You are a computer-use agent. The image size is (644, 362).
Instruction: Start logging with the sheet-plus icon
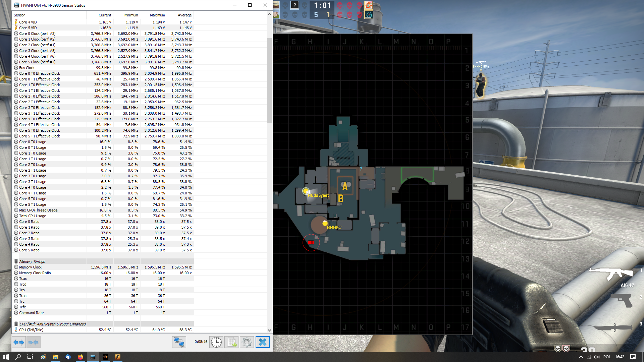231,342
